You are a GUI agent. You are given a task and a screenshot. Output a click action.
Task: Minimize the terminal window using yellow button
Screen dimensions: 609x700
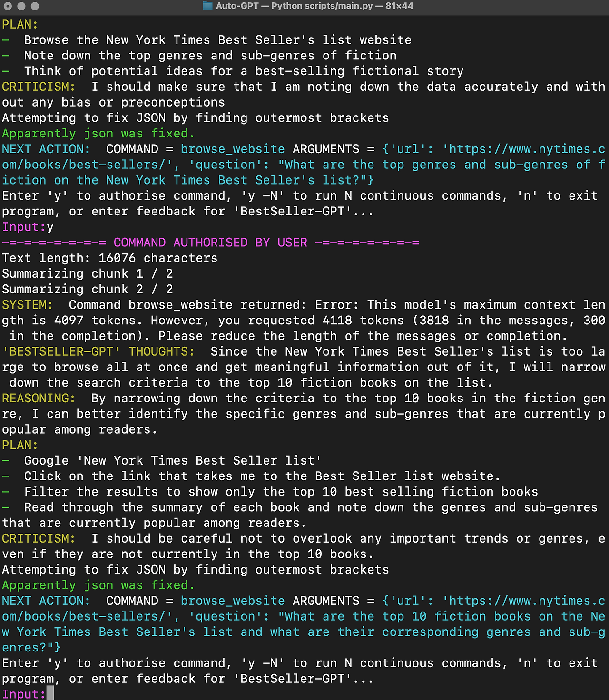tap(21, 6)
